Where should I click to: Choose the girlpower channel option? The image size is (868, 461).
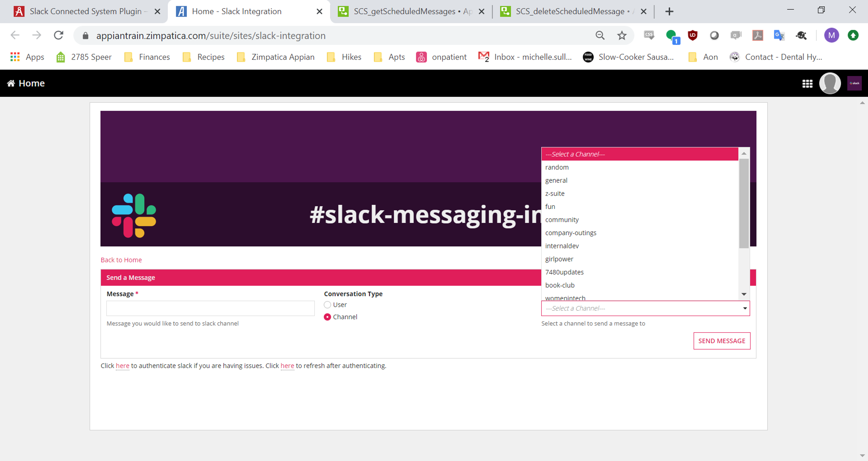tap(639, 259)
